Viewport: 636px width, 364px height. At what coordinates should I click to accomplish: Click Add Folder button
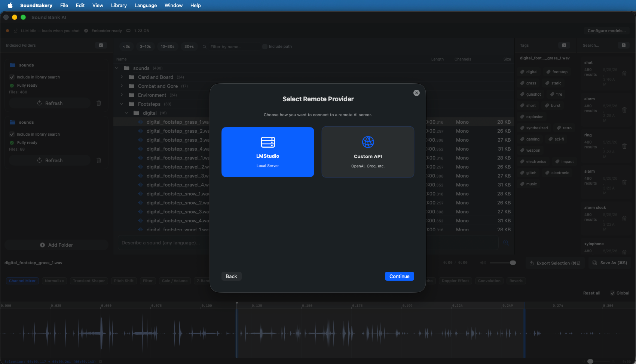[x=56, y=245]
